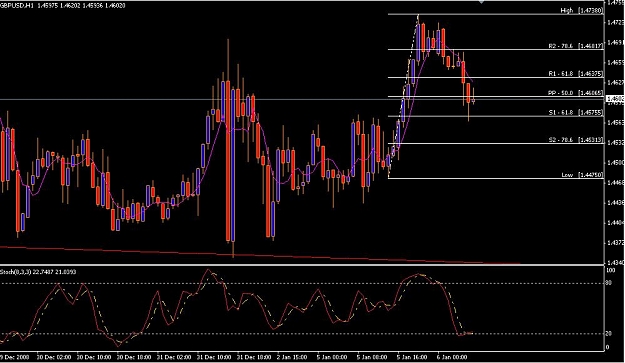Select the dark red trendline near chart bottom
This screenshot has height=363, width=625.
(x=259, y=255)
